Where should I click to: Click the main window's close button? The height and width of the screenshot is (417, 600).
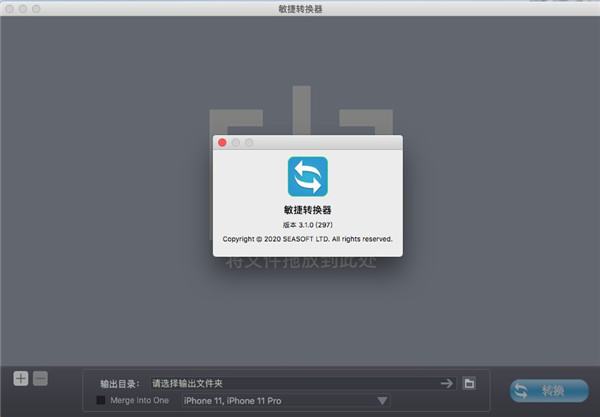click(10, 8)
